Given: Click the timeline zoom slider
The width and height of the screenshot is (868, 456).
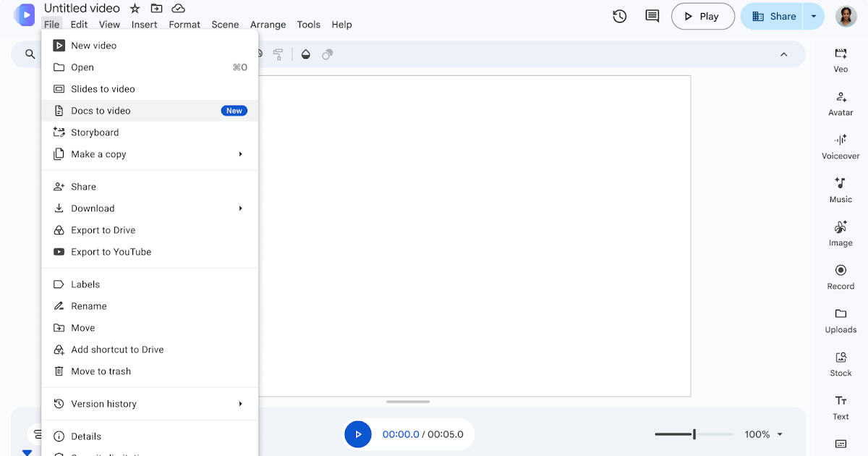Looking at the screenshot, I should [x=694, y=434].
